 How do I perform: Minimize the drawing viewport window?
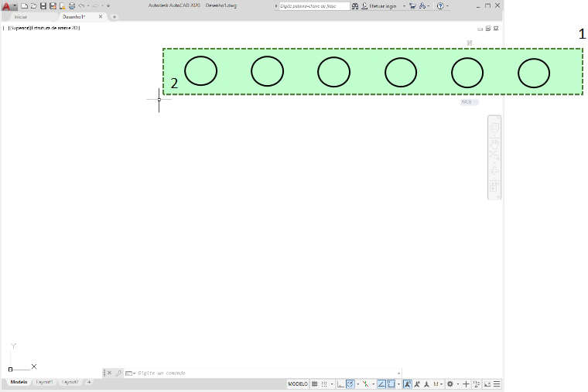tap(480, 29)
